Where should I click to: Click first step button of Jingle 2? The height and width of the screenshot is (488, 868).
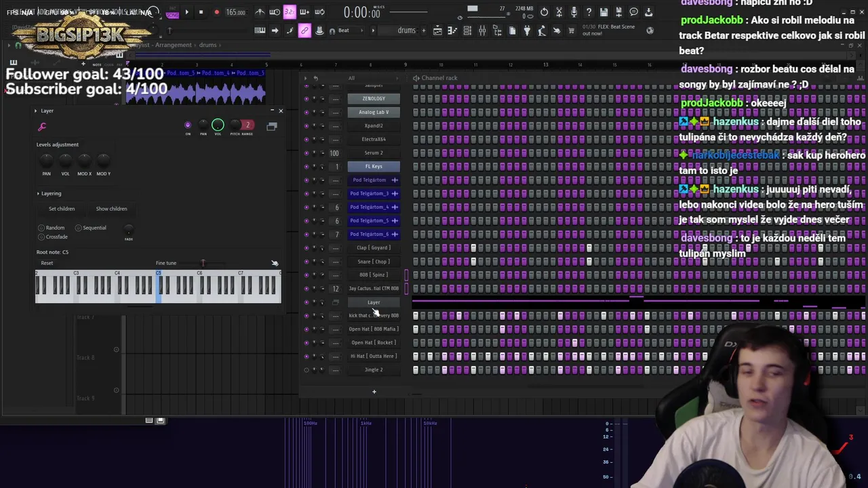click(415, 369)
